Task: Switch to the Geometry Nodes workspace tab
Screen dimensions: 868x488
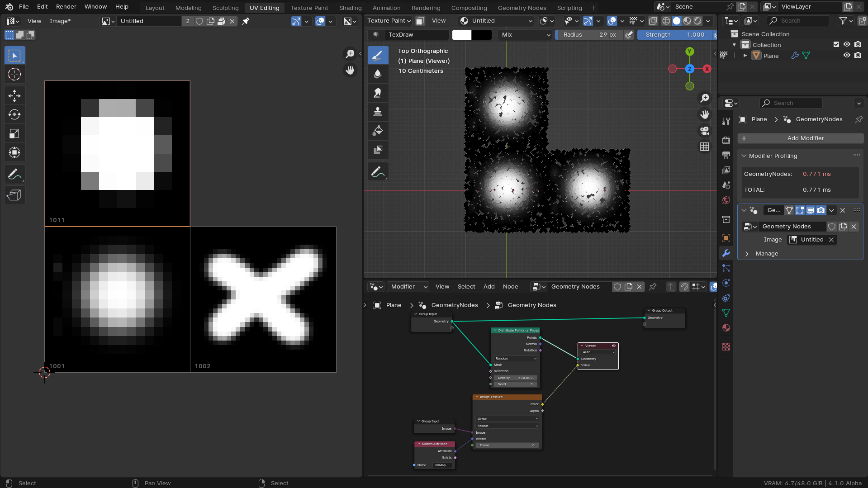Action: click(x=522, y=8)
